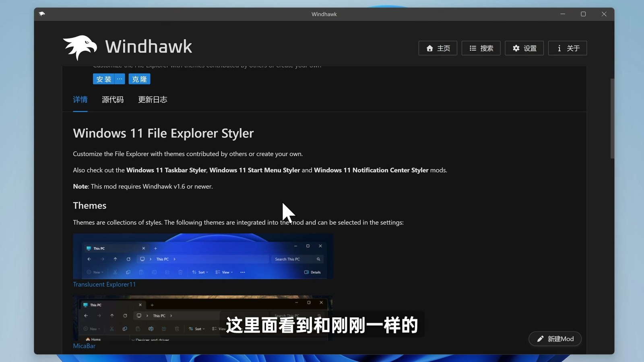Open the Translucent Explorer11 theme link
The width and height of the screenshot is (644, 362).
(x=104, y=284)
